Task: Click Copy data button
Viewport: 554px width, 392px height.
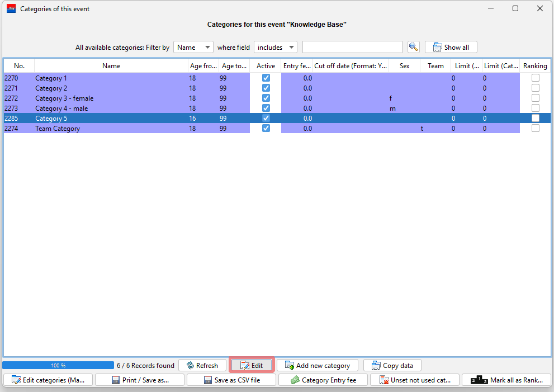Action: coord(392,365)
